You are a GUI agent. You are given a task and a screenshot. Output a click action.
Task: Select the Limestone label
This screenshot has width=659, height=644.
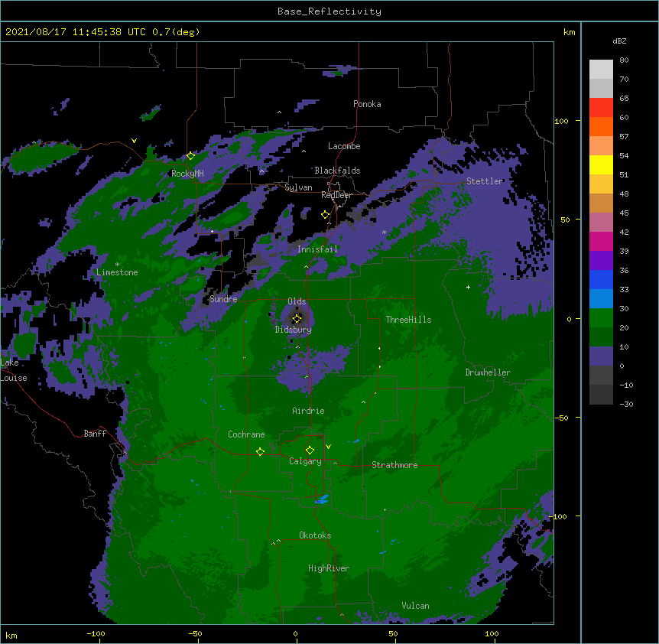[117, 272]
